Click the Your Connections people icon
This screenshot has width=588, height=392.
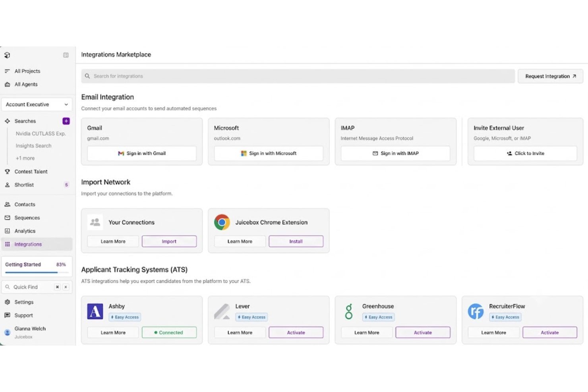point(95,222)
